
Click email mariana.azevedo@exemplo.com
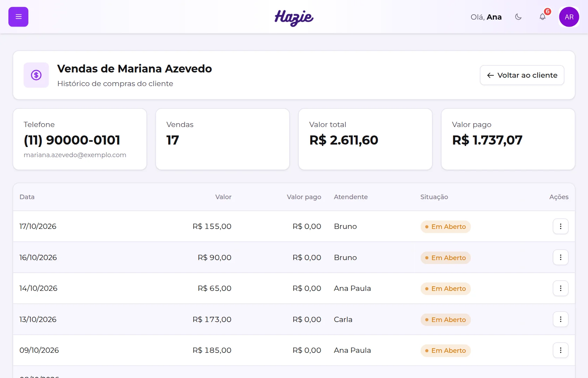(75, 155)
